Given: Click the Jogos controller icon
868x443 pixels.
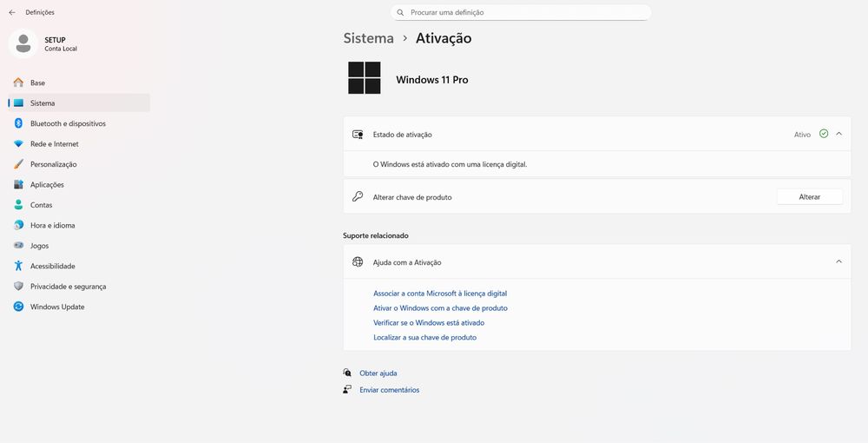Looking at the screenshot, I should (x=18, y=245).
